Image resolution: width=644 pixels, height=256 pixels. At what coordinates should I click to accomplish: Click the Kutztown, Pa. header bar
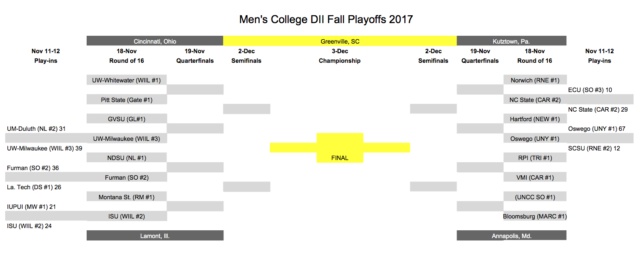coord(512,41)
